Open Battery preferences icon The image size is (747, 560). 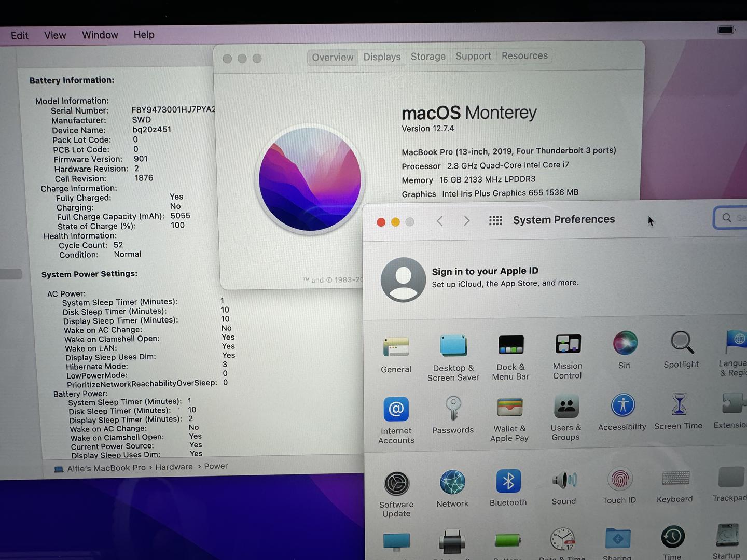click(x=508, y=541)
